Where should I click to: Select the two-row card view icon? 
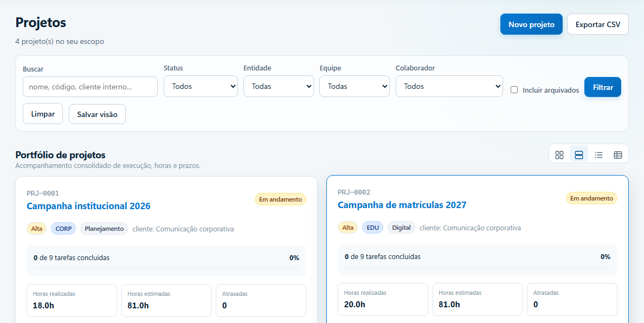(x=579, y=155)
